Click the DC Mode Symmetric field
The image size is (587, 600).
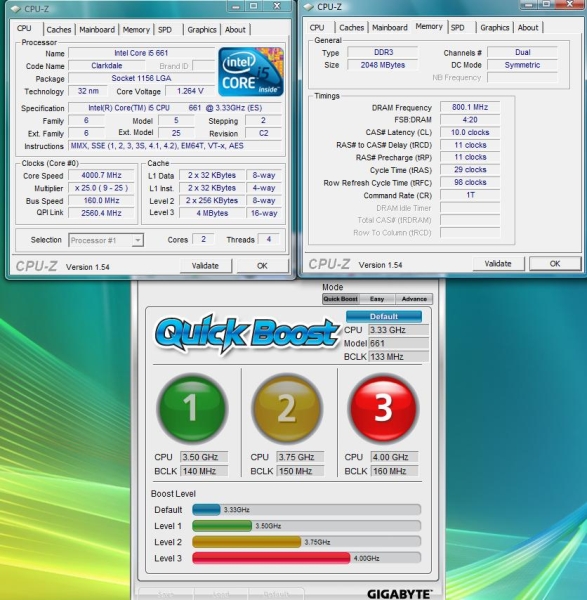click(x=522, y=65)
